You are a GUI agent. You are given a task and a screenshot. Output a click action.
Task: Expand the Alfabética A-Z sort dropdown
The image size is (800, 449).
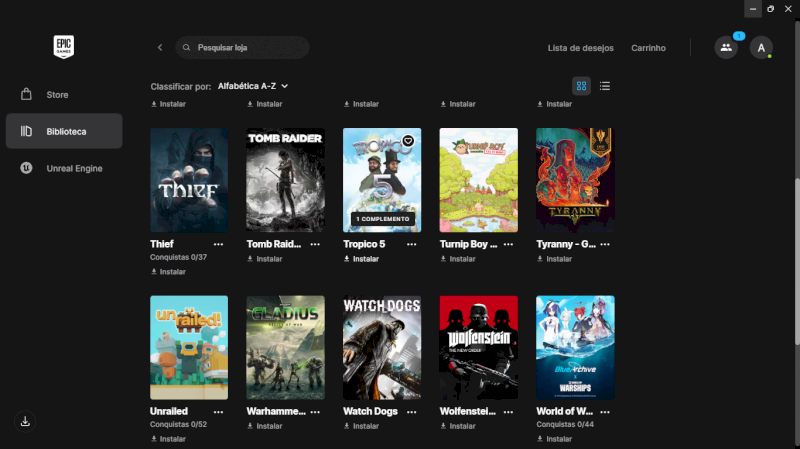point(253,86)
